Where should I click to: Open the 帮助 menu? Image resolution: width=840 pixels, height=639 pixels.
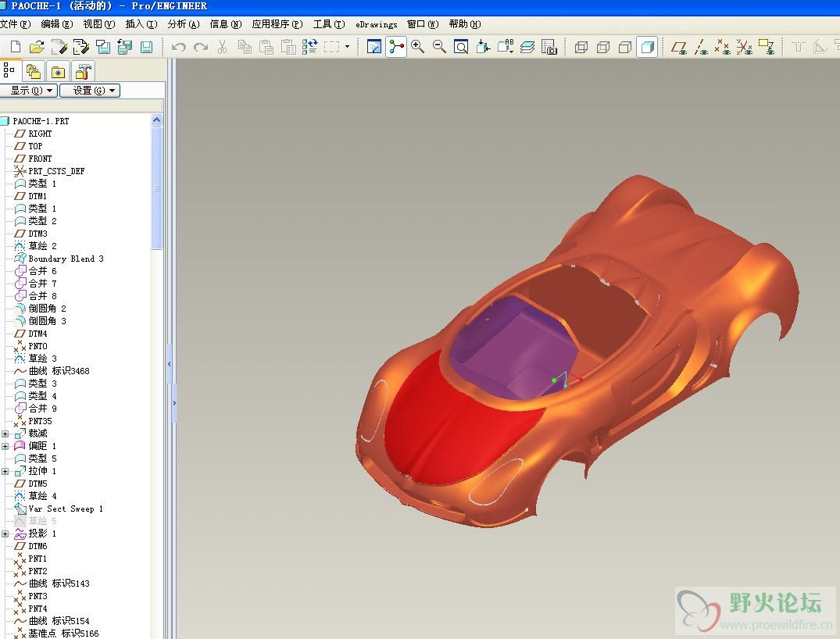[465, 24]
